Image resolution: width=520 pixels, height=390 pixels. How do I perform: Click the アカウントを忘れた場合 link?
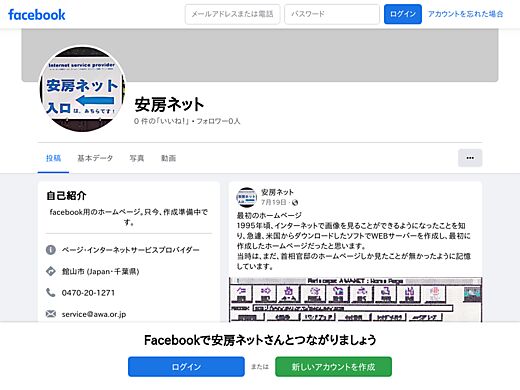pyautogui.click(x=465, y=14)
